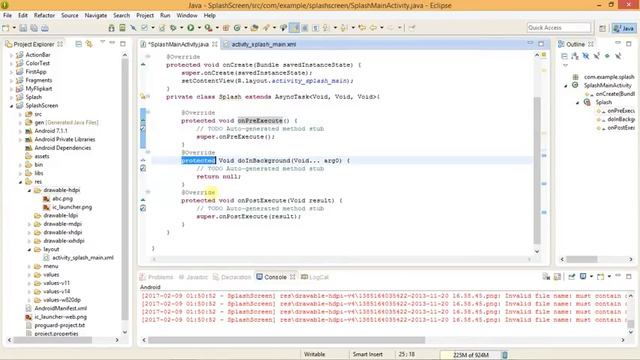Viewport: 640px width, 360px height.
Task: Click the console horizontal scrollbar thumb
Action: pos(287,340)
